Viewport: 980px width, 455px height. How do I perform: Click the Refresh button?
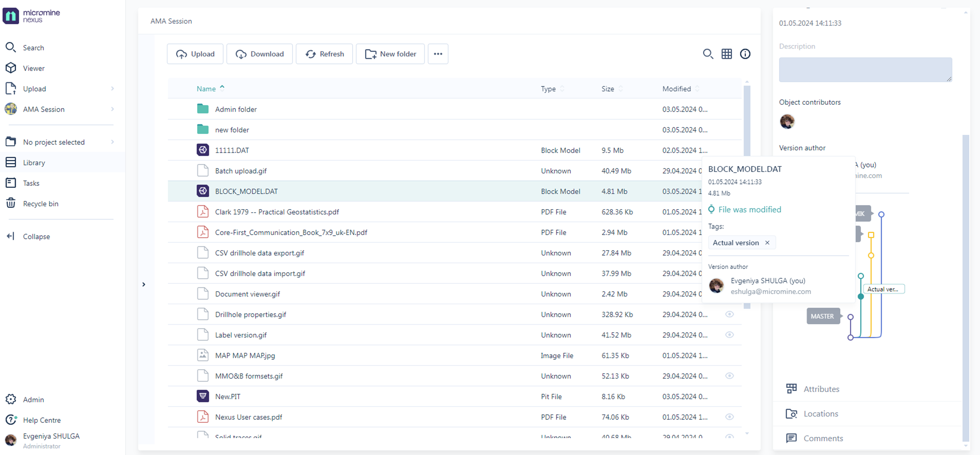click(324, 54)
